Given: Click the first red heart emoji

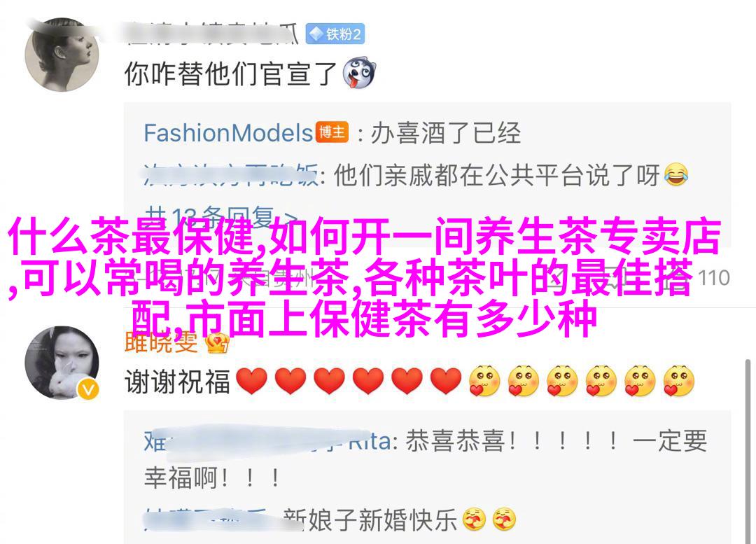Looking at the screenshot, I should tap(252, 381).
